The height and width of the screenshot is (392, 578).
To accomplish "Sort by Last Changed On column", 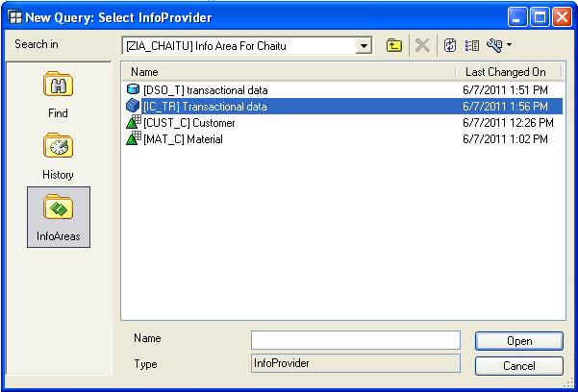I will pyautogui.click(x=509, y=72).
